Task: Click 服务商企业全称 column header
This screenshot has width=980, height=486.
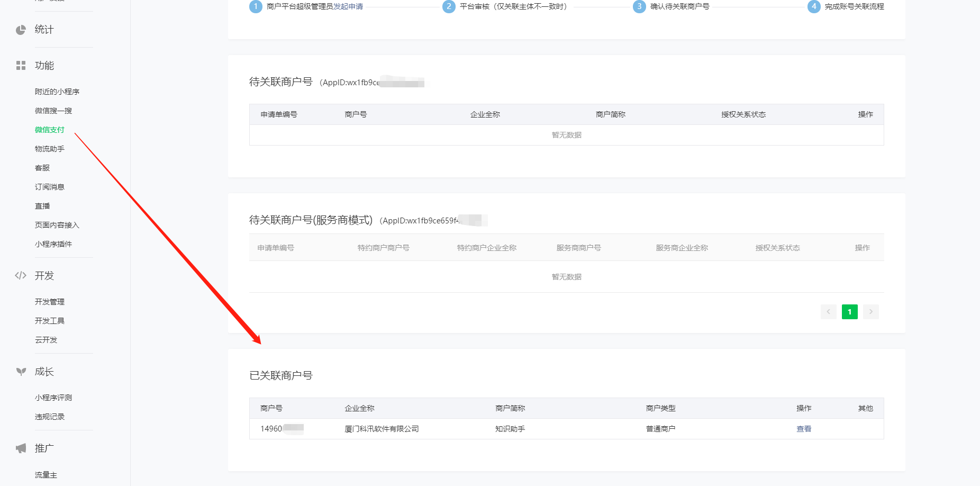Action: tap(682, 248)
